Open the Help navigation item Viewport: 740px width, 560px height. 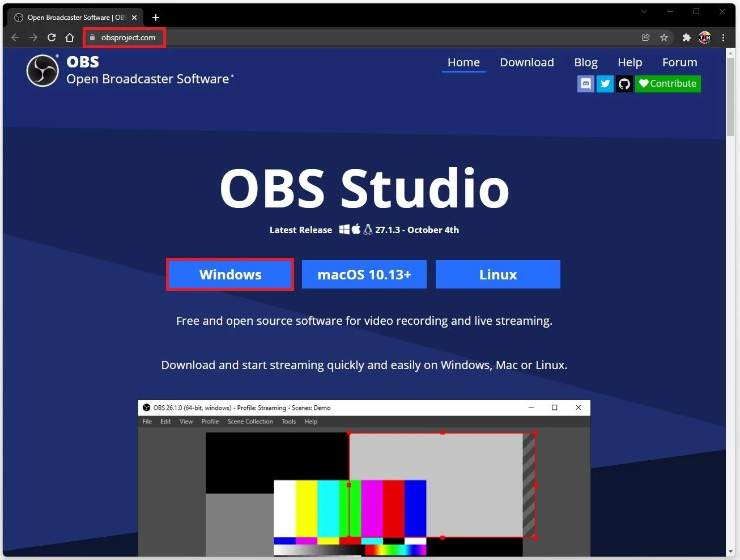[630, 62]
